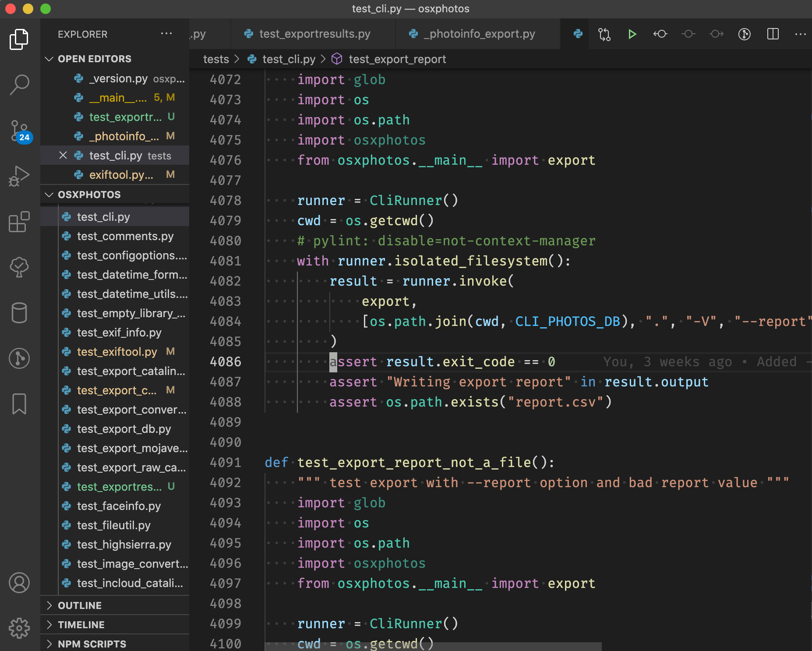Image resolution: width=812 pixels, height=651 pixels.
Task: Collapse the Open Editors section
Action: [49, 59]
